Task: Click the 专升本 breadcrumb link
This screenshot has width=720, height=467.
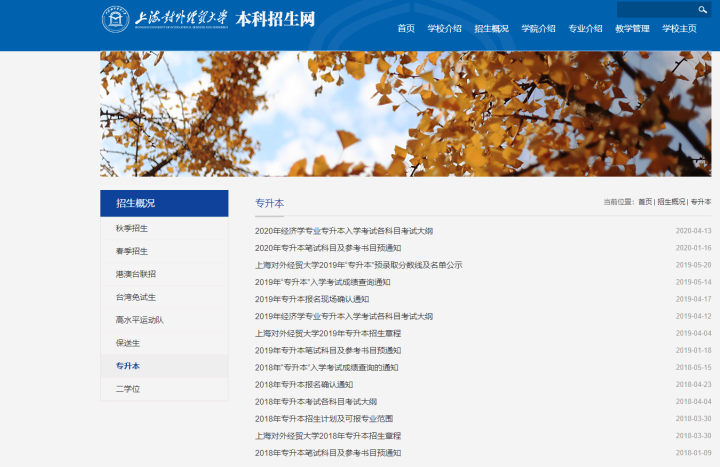Action: click(x=701, y=202)
